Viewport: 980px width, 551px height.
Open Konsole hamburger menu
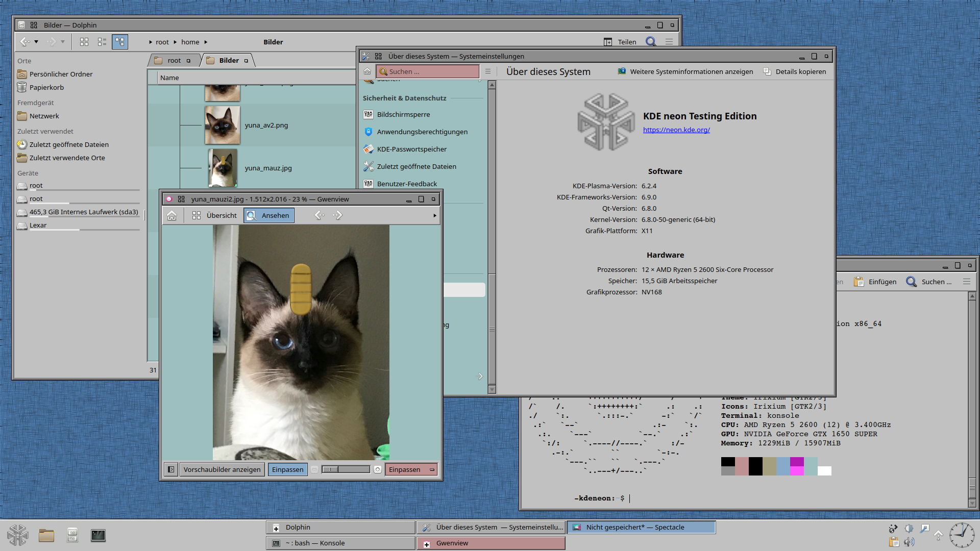[x=967, y=282]
